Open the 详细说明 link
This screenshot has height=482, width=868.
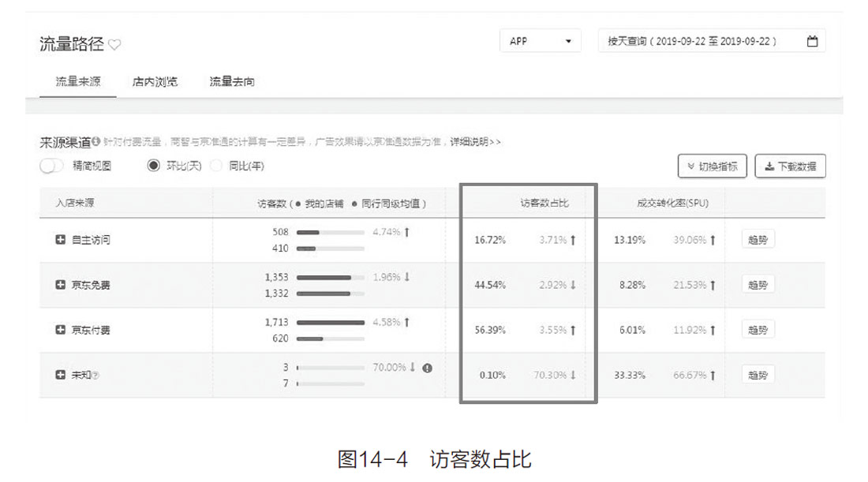473,142
